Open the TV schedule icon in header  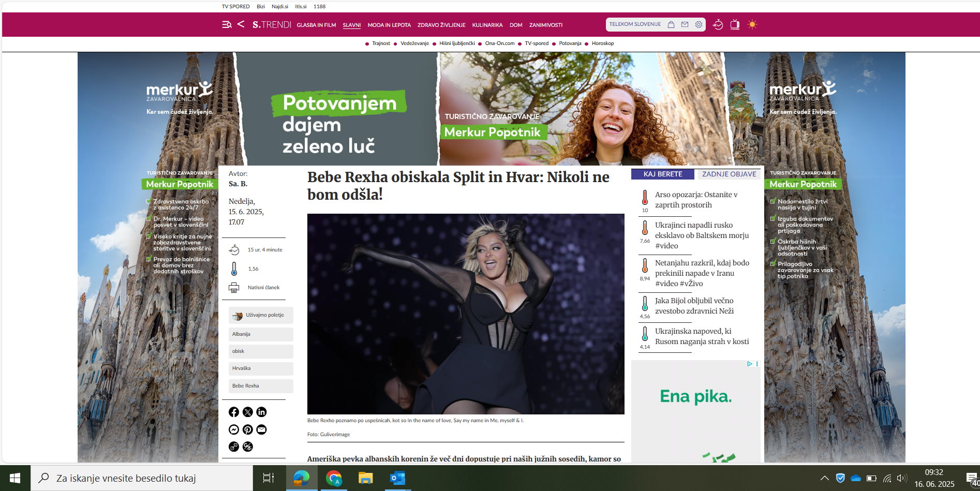click(735, 24)
